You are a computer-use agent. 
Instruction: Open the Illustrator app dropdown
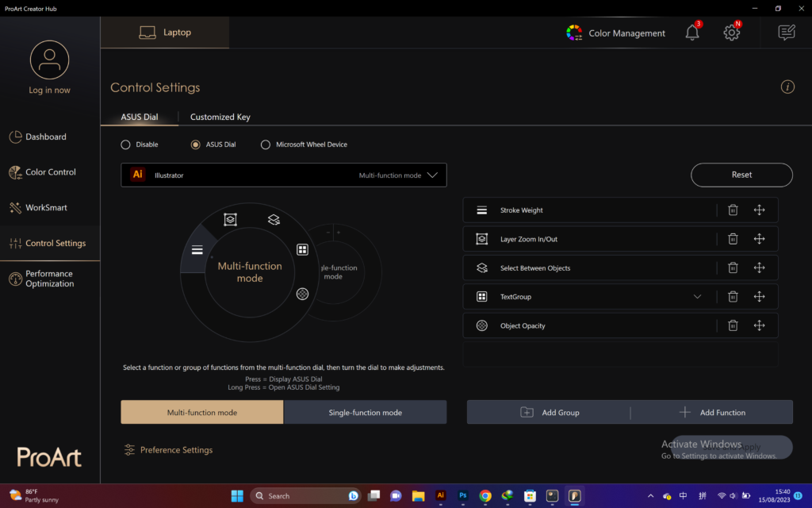point(284,175)
